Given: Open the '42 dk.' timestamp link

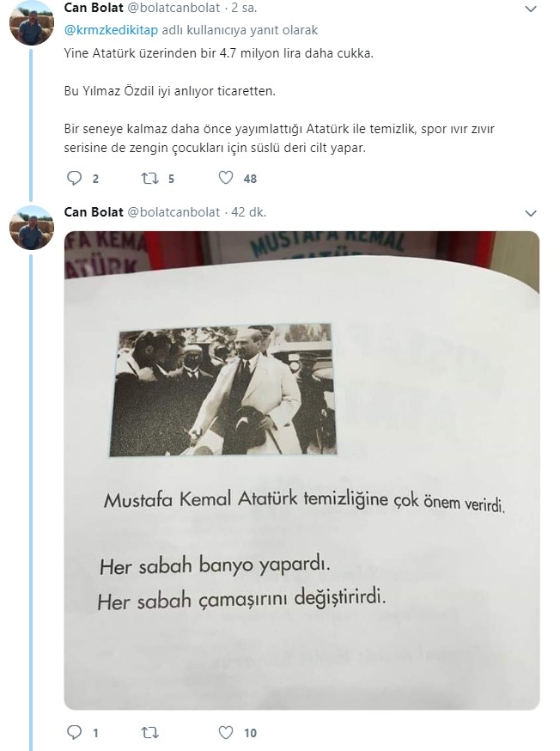Looking at the screenshot, I should (248, 211).
